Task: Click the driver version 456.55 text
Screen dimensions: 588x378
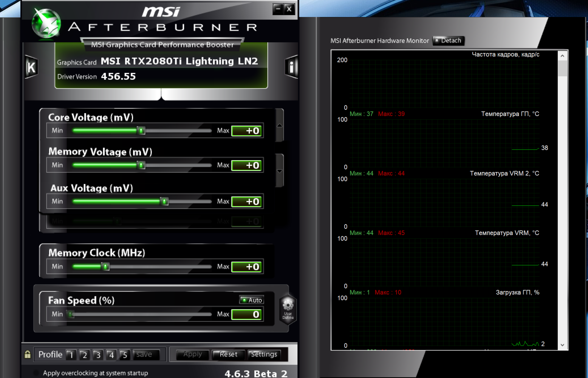Action: tap(118, 76)
